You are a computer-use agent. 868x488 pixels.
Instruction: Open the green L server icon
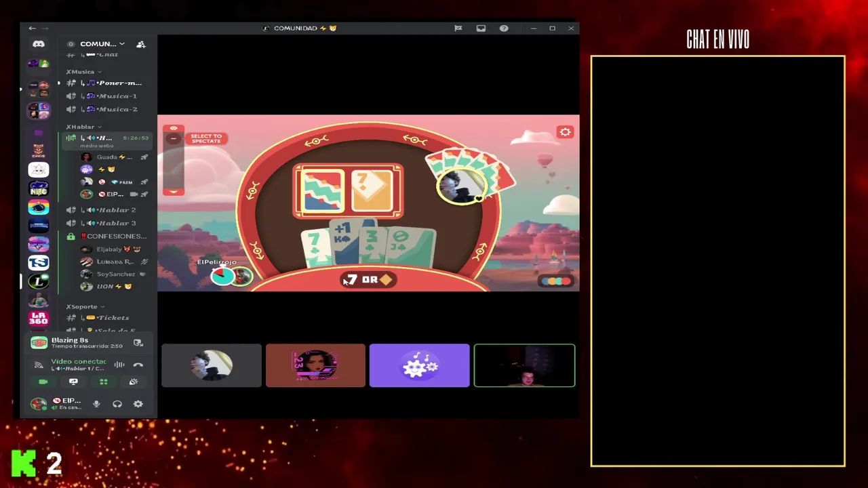[x=39, y=281]
